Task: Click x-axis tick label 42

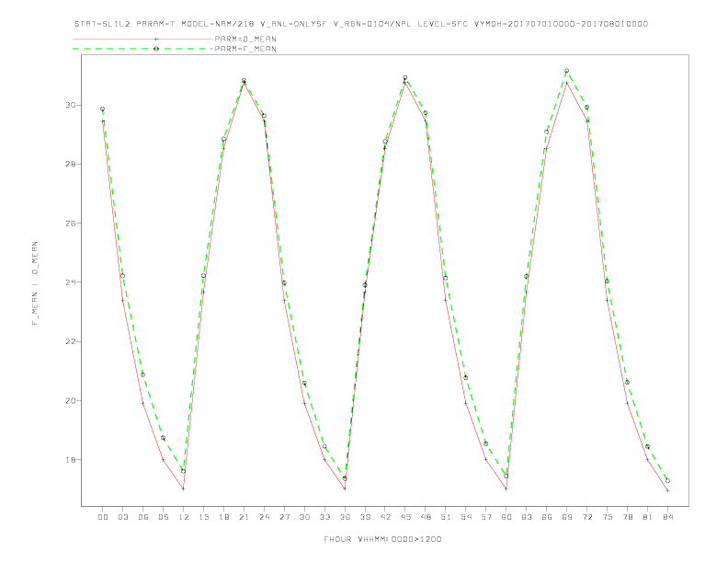Action: point(385,517)
